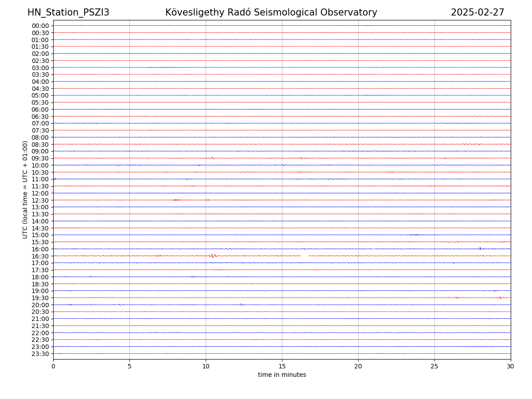This screenshot has height=399, width=532.
Task: Select the 00:00 row label
Action: coord(40,26)
